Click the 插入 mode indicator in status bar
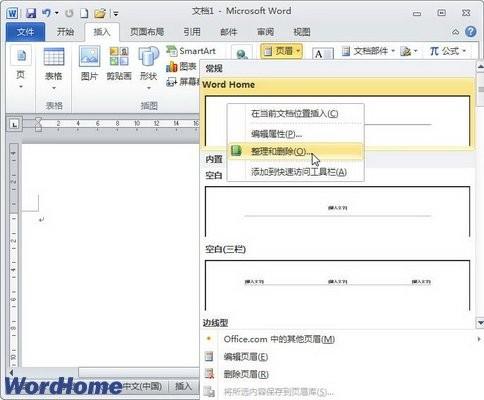Screen dimensions: 484x400 pos(184,387)
